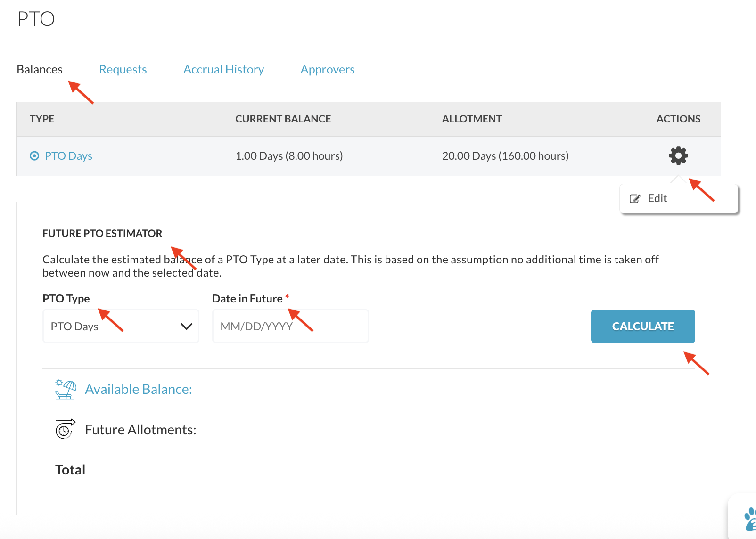
Task: Open the gear actions icon for PTO Days
Action: tap(678, 155)
